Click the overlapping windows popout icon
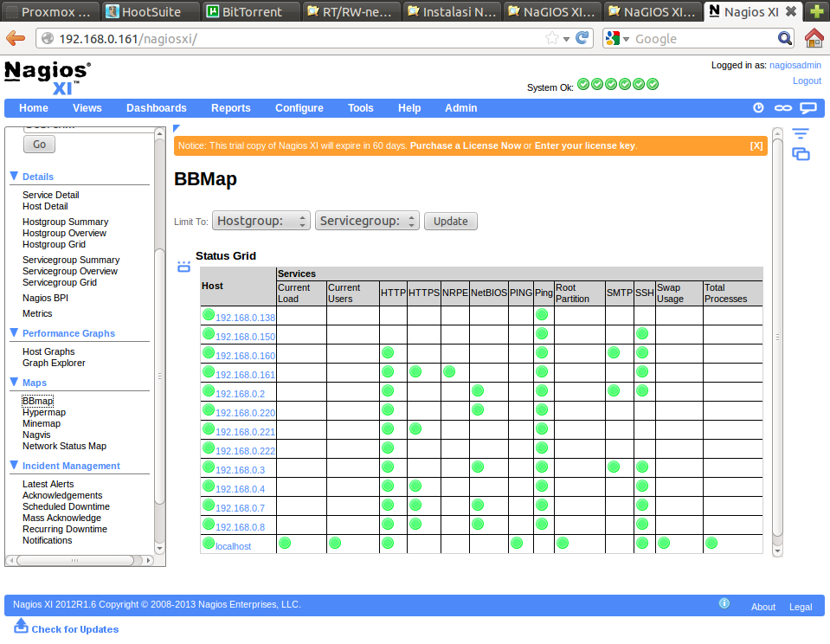The width and height of the screenshot is (830, 644). pyautogui.click(x=801, y=154)
